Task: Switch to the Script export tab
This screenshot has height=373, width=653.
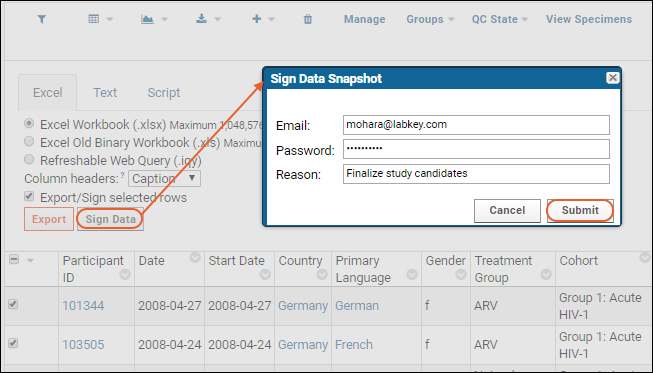Action: pos(164,92)
